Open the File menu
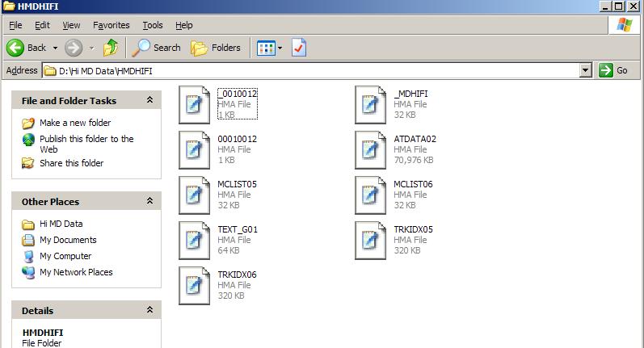644x348 pixels. coord(15,25)
